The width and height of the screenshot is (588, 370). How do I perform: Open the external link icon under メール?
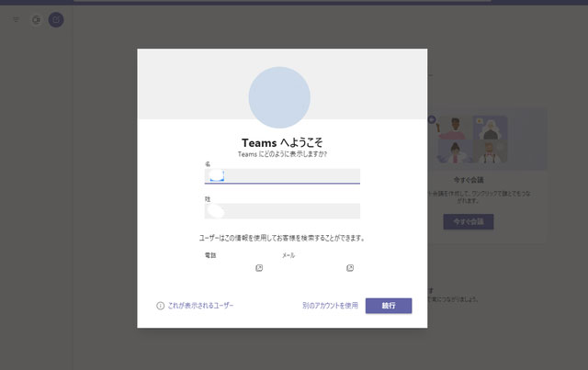pyautogui.click(x=350, y=268)
